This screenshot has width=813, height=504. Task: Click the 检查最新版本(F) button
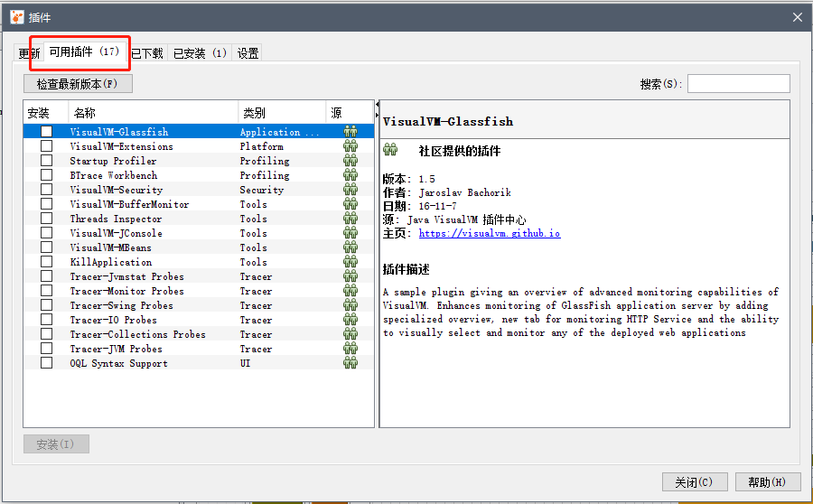coord(78,83)
